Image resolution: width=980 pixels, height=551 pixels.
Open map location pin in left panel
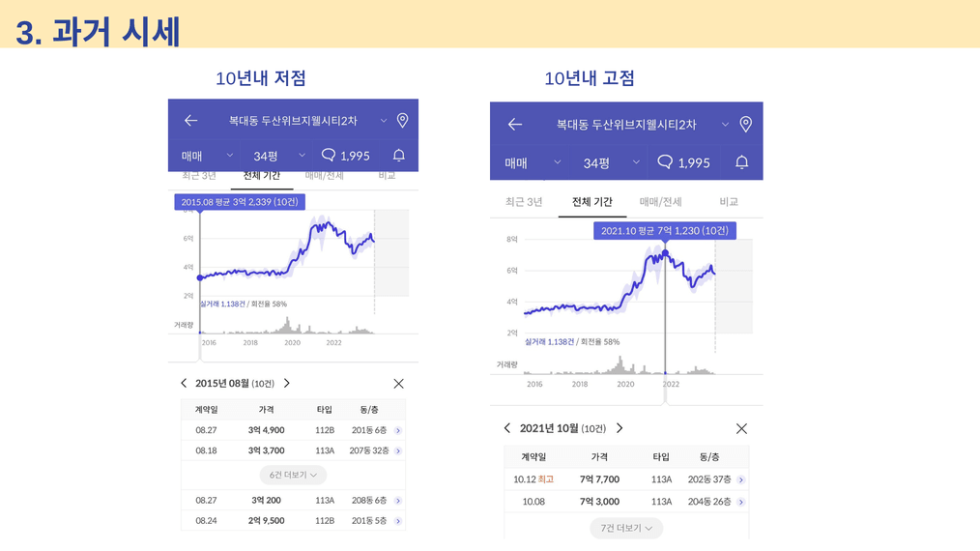coord(402,121)
